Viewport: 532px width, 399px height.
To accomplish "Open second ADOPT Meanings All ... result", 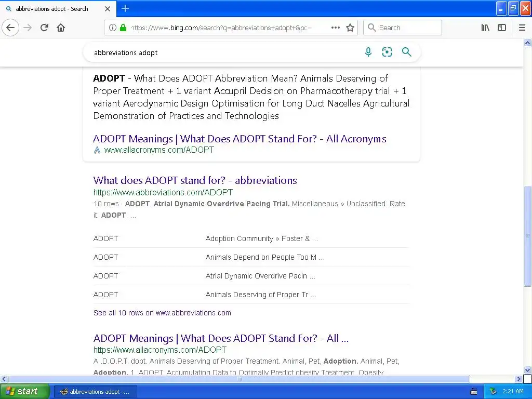I will pos(221,338).
